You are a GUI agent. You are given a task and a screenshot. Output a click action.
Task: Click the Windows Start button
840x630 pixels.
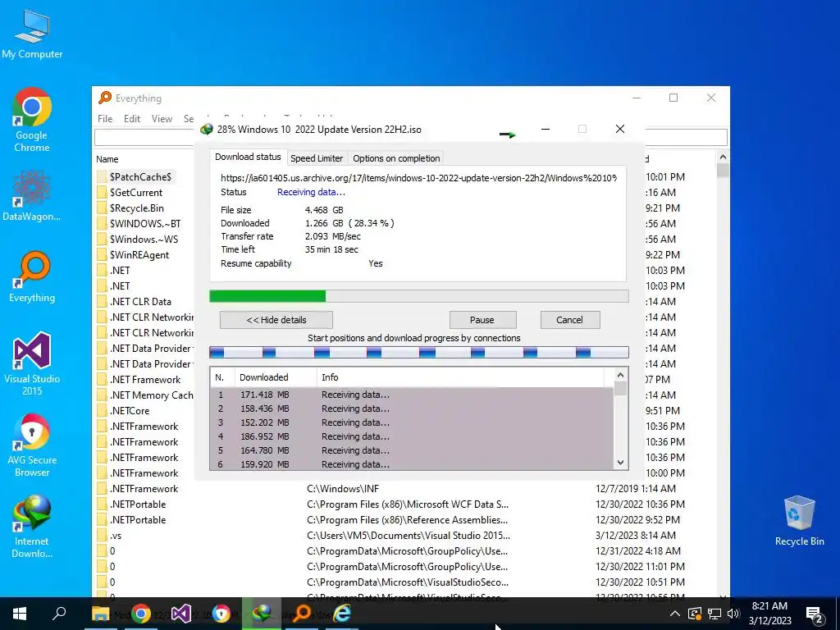click(x=20, y=614)
